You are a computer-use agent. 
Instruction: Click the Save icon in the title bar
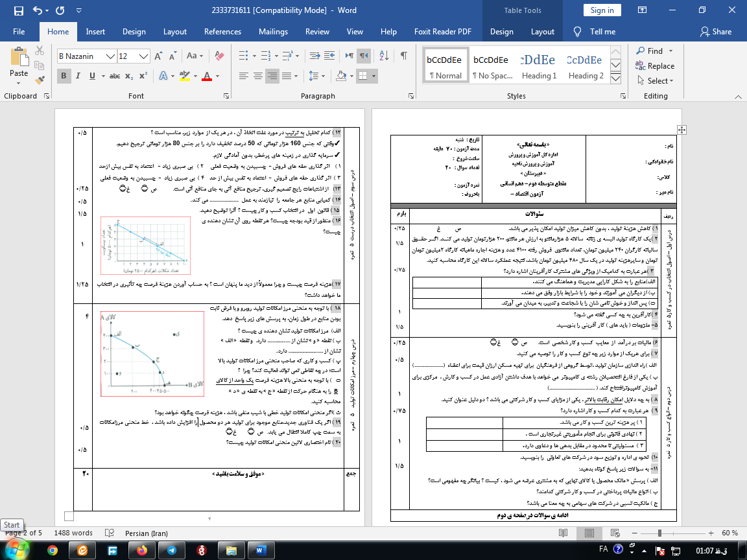(18, 10)
